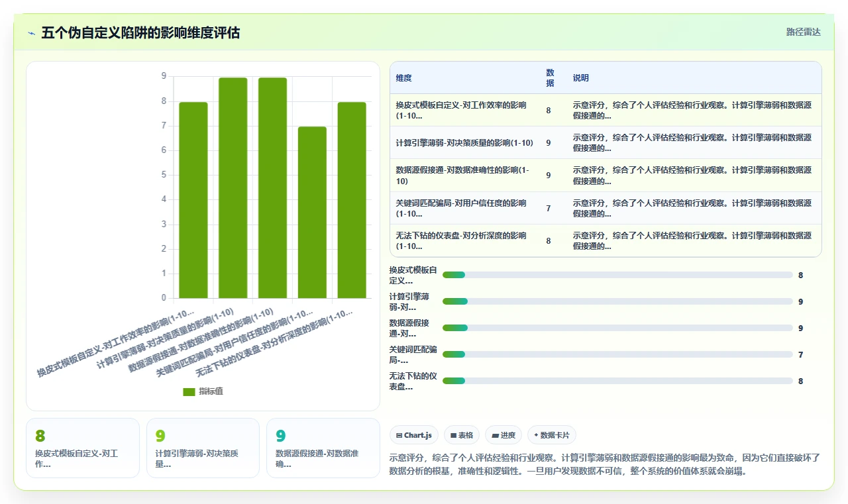Select table row 计算引擎薄弱-对决策质量的影响
The width and height of the screenshot is (848, 504).
pyautogui.click(x=606, y=142)
